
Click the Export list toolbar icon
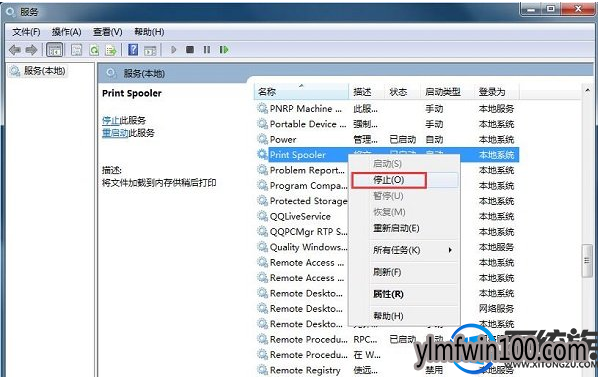[111, 50]
